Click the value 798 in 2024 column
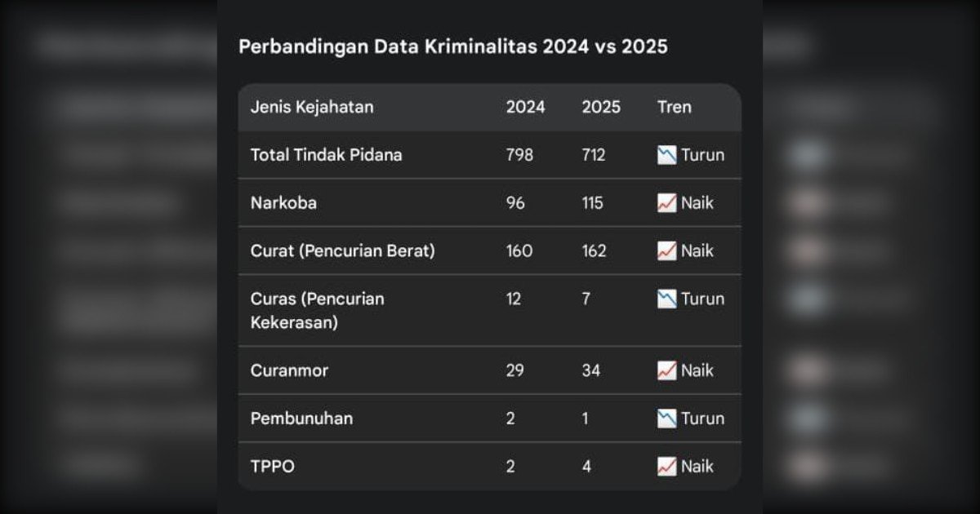 point(519,155)
